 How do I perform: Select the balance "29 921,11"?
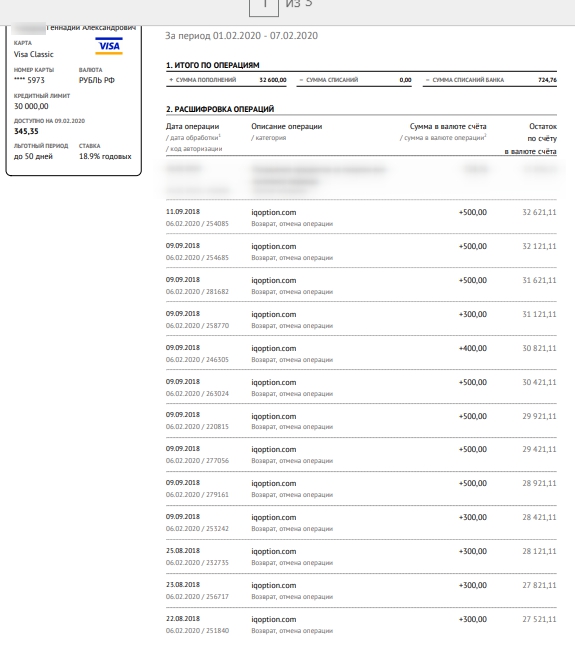(539, 416)
